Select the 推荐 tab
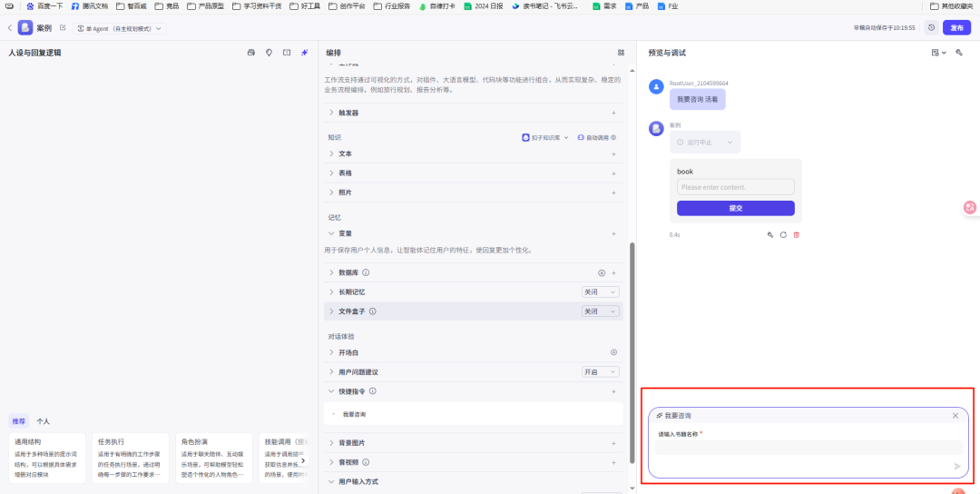Viewport: 980px width, 494px height. point(18,421)
